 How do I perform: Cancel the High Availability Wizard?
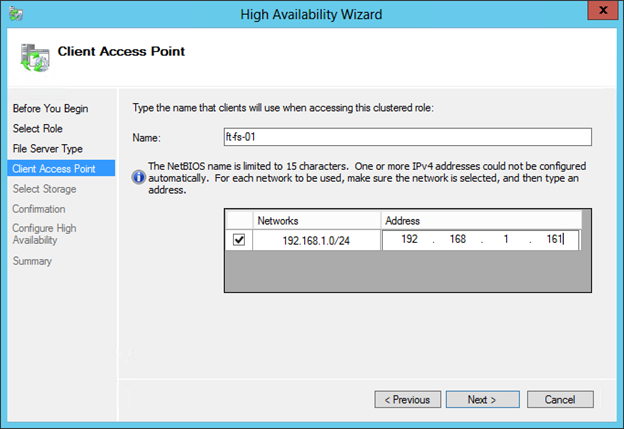pyautogui.click(x=560, y=399)
